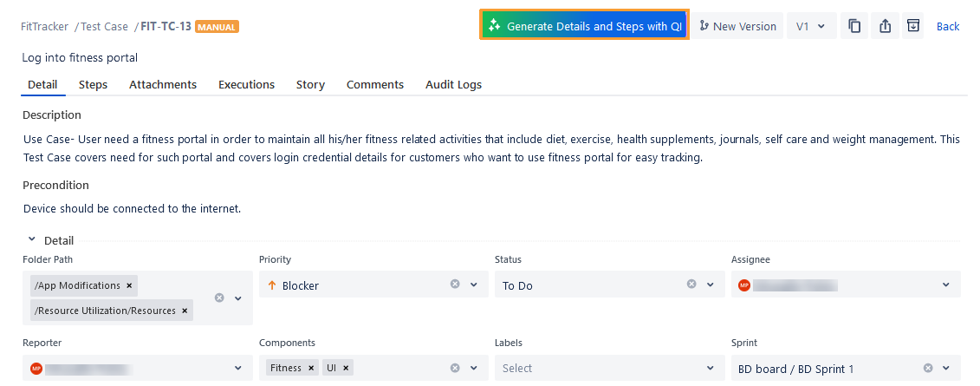Open the Assignee dropdown
Viewport: 980px width, 386px height.
pyautogui.click(x=945, y=285)
